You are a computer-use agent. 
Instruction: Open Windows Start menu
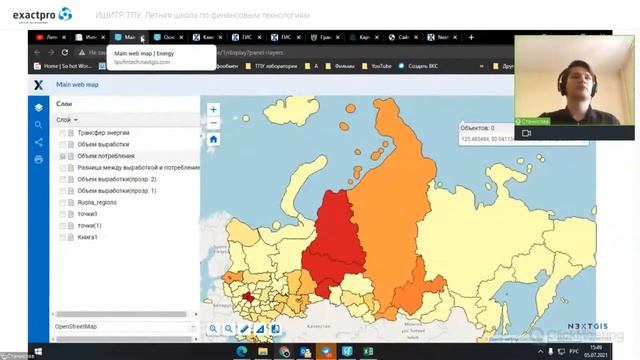tap(38, 351)
